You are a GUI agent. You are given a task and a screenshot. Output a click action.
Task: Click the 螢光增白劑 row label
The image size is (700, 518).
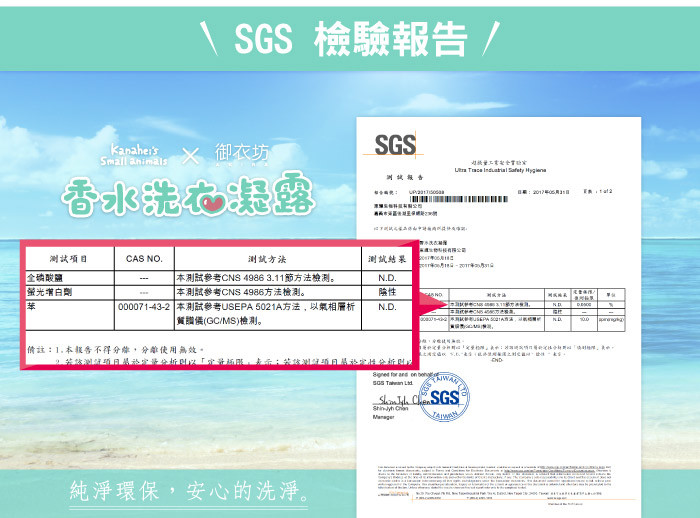click(x=52, y=292)
